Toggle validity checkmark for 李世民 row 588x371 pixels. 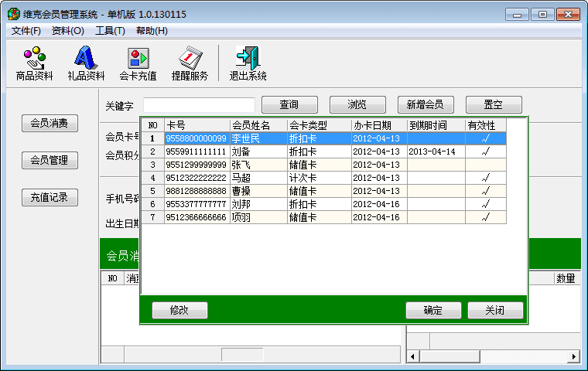(x=485, y=139)
